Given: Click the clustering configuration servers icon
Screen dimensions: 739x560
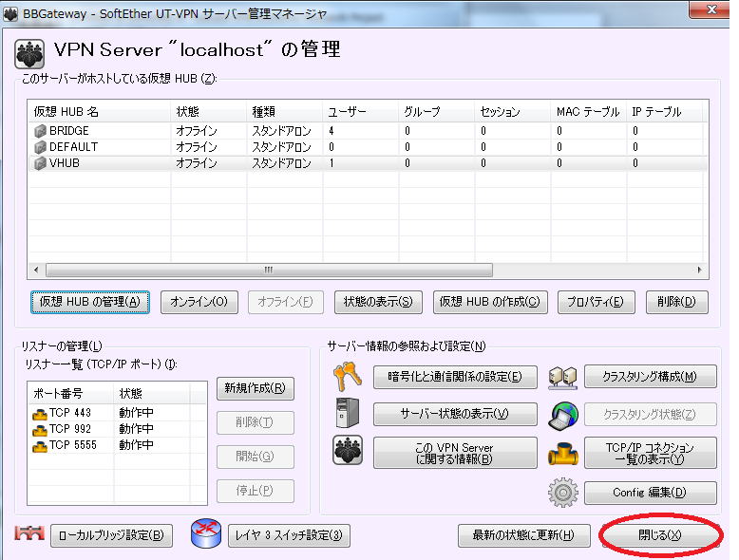Looking at the screenshot, I should coord(562,377).
